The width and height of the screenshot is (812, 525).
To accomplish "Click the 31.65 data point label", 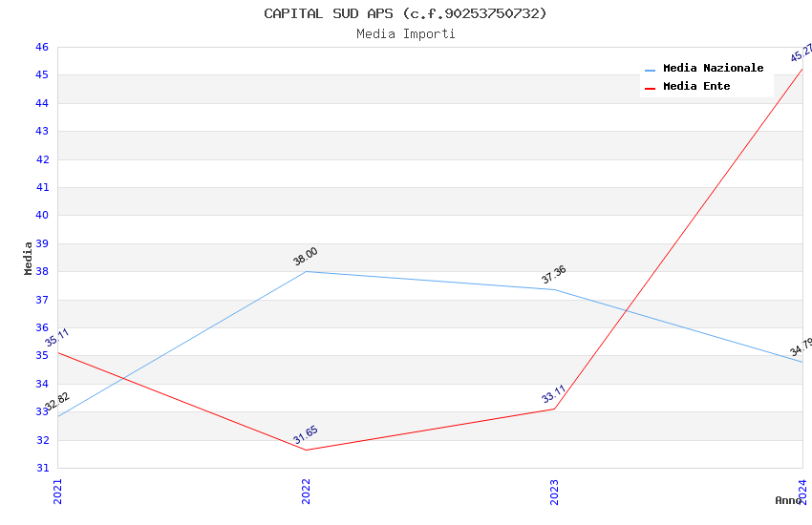I will pos(306,435).
